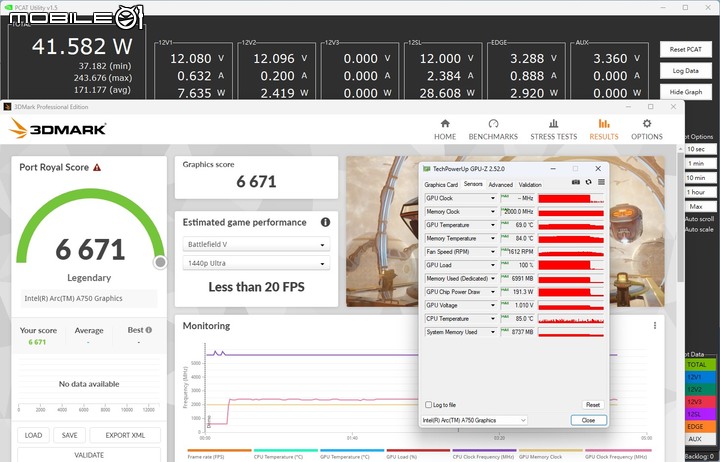
Task: Expand the CPU Temperature sensor dropdown
Action: tap(493, 319)
